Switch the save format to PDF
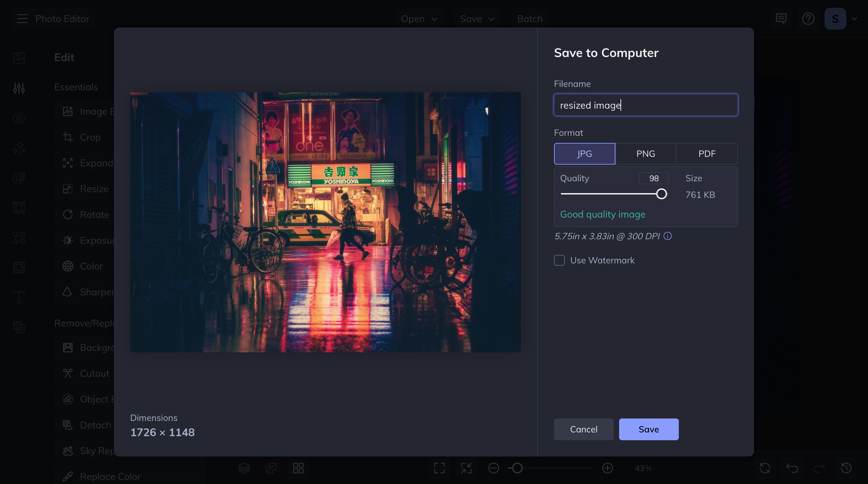The image size is (868, 484). 707,153
